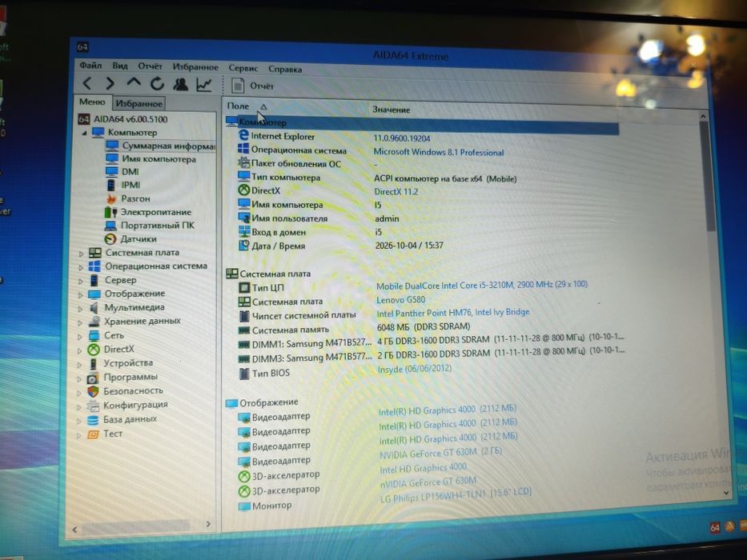Select the Датчики gauge icon
The image size is (747, 560).
(110, 239)
